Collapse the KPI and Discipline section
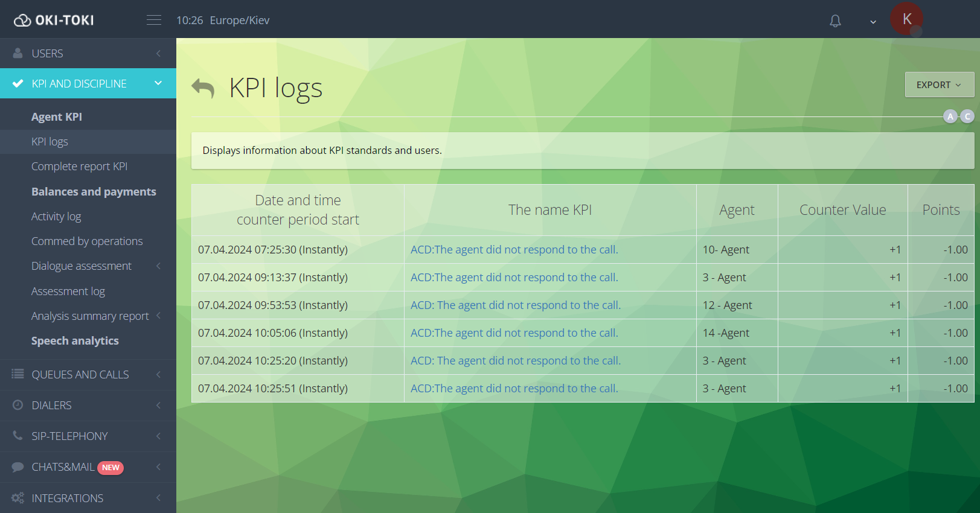The height and width of the screenshot is (513, 980). (158, 83)
